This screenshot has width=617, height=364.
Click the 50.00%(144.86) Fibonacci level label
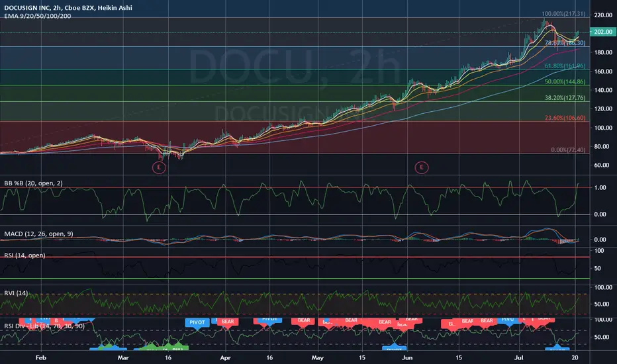pos(565,82)
